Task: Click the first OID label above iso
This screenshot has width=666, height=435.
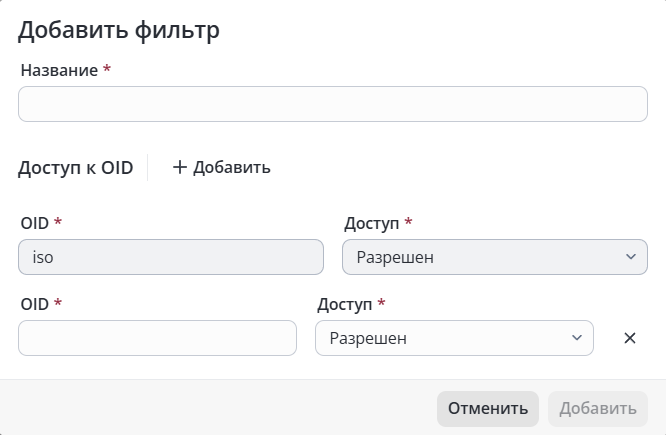Action: (x=35, y=223)
